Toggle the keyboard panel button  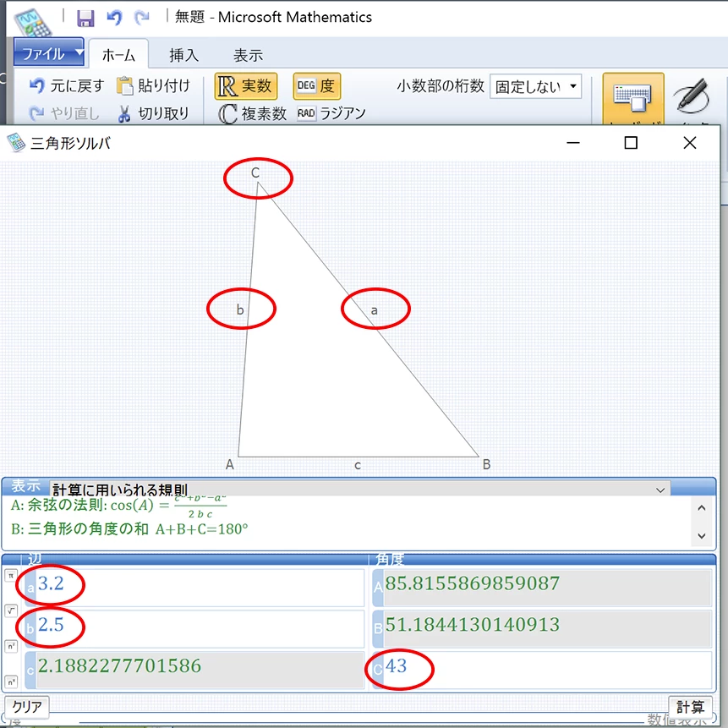click(632, 99)
